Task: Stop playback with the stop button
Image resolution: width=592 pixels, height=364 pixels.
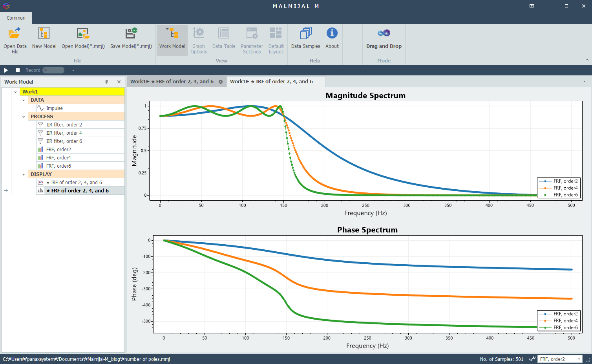Action: click(x=18, y=70)
